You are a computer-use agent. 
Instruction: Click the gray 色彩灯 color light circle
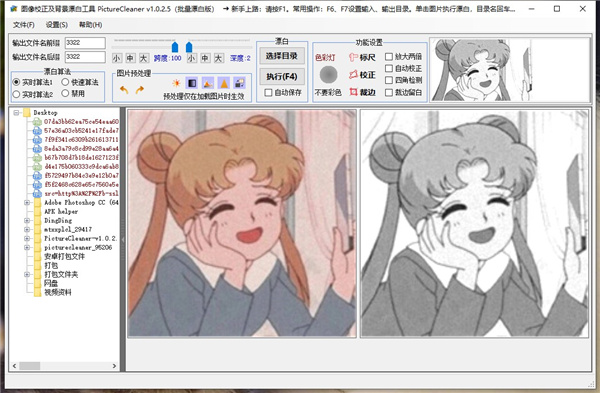328,75
